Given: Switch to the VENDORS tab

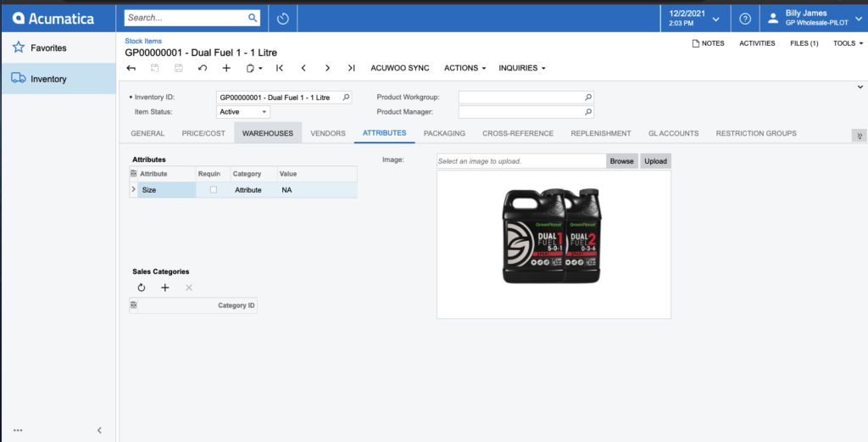Looking at the screenshot, I should coord(328,133).
